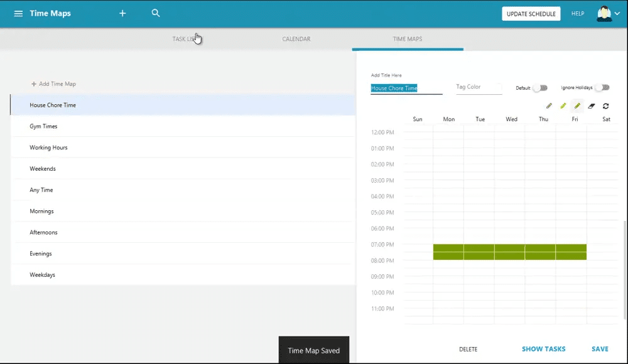Open the hamburger navigation menu
This screenshot has height=364, width=628.
[x=18, y=13]
